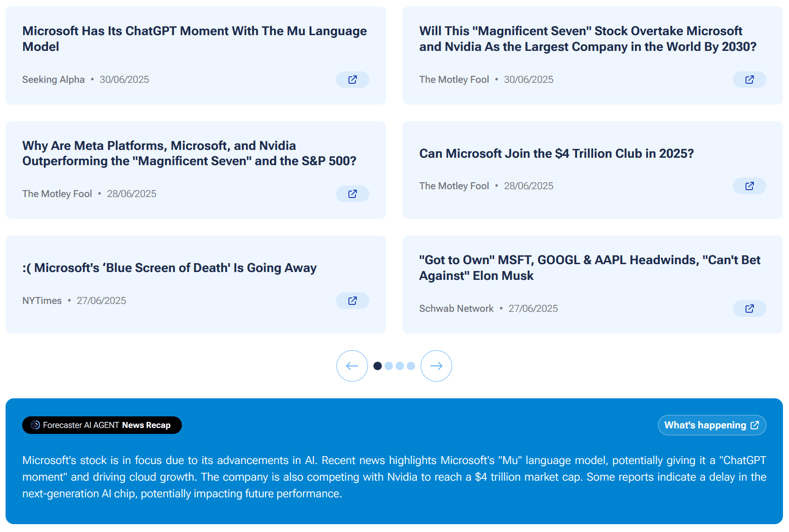Open external link for Magnificent Seven 2030 article
The width and height of the screenshot is (789, 532).
click(749, 80)
